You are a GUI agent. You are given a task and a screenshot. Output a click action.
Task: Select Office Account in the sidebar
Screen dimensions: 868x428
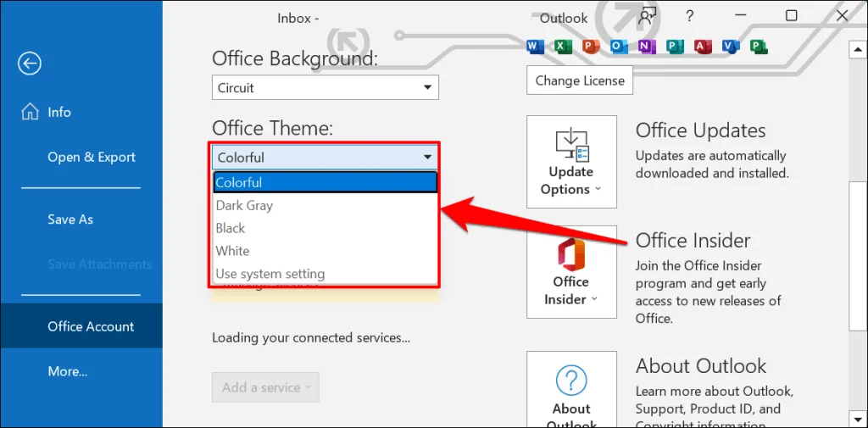[91, 326]
